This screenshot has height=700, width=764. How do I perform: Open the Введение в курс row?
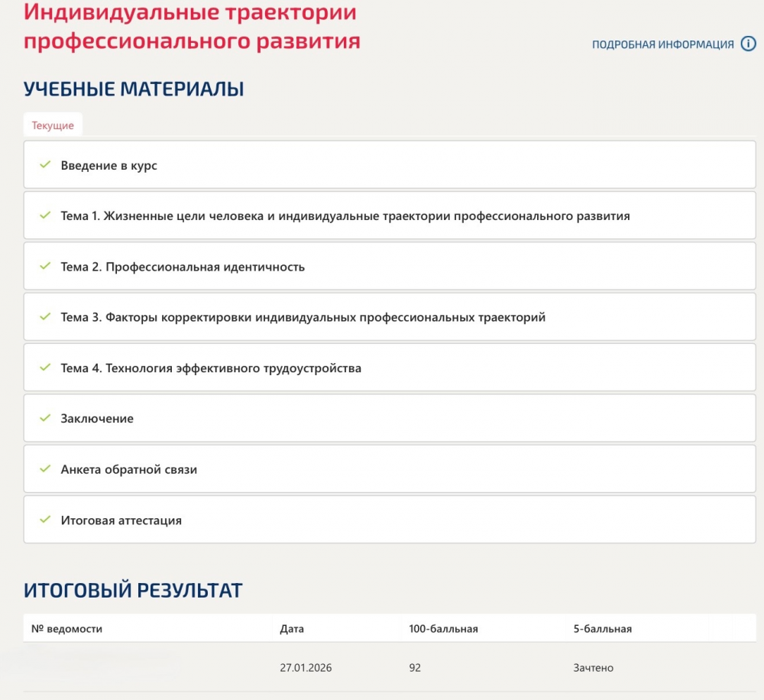pos(390,165)
